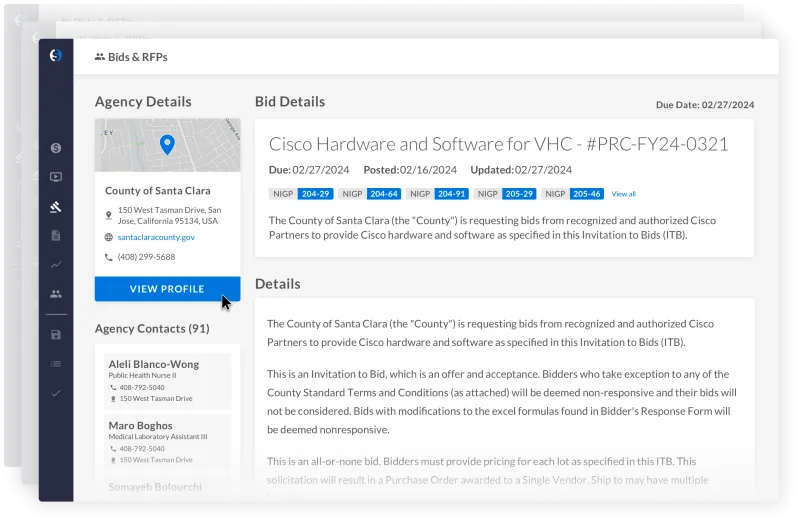800x523 pixels.
Task: Select the gavel bids icon in sidebar
Action: click(56, 207)
